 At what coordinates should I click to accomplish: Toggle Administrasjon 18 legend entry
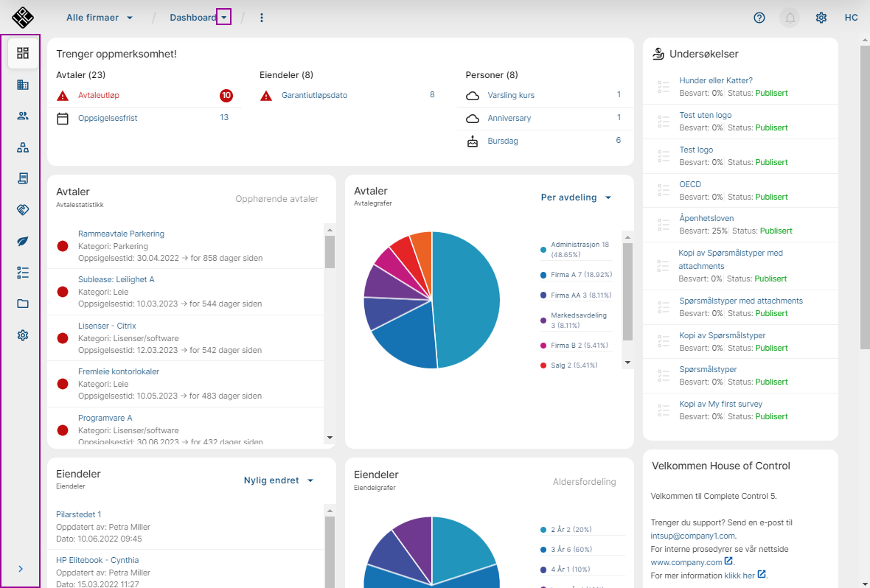click(x=575, y=250)
